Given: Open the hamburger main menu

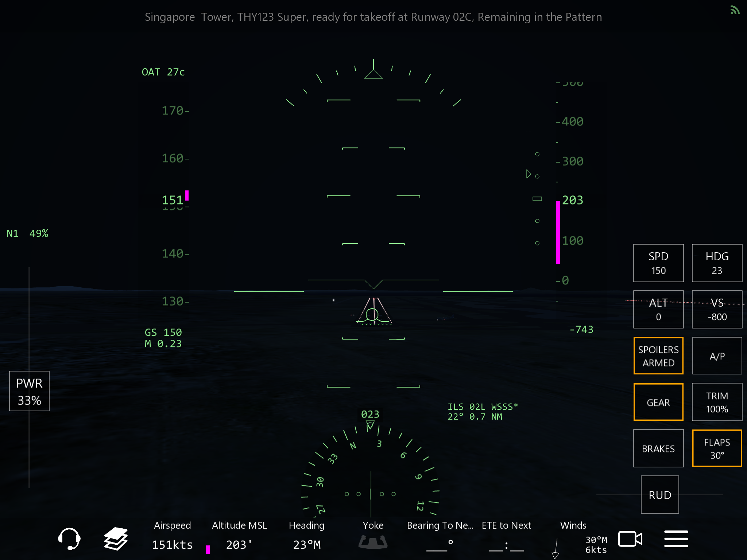Looking at the screenshot, I should point(676,539).
